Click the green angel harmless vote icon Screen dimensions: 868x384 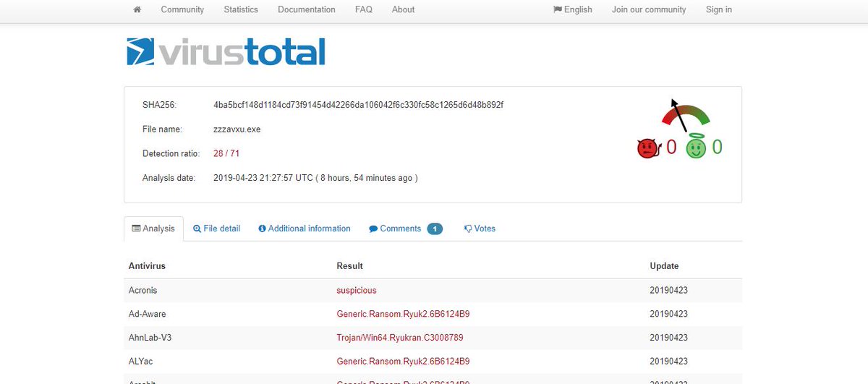point(696,148)
